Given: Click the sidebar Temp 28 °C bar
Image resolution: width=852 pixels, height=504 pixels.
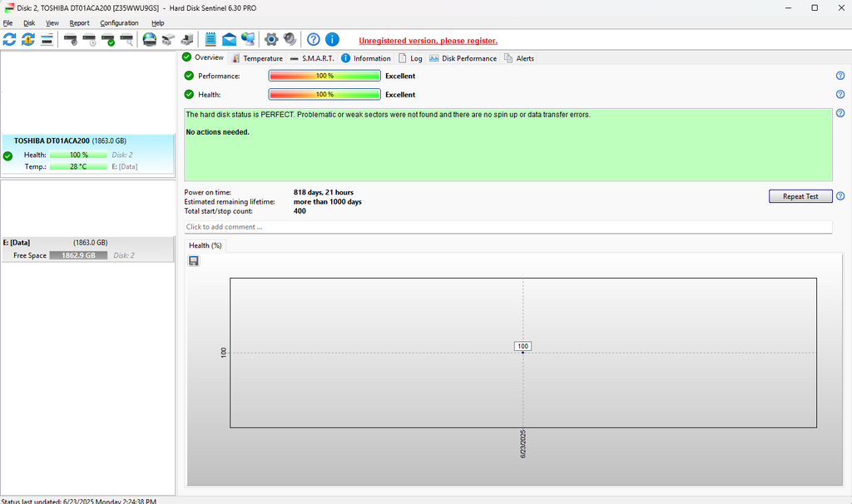Looking at the screenshot, I should point(78,166).
